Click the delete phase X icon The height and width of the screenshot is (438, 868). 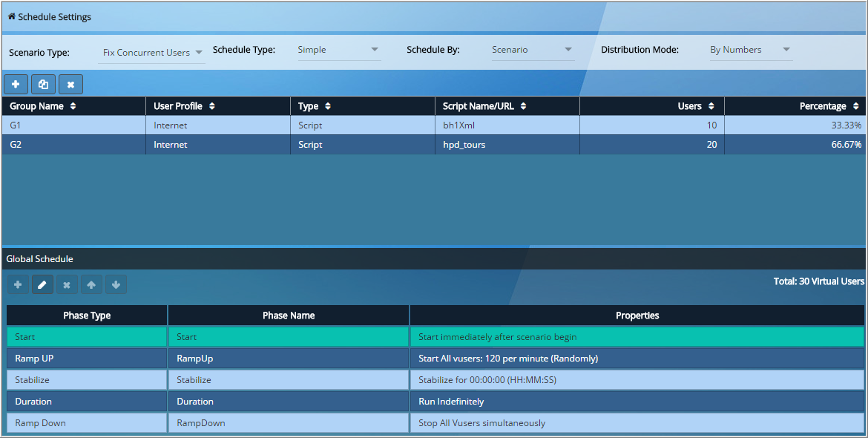[x=67, y=284]
